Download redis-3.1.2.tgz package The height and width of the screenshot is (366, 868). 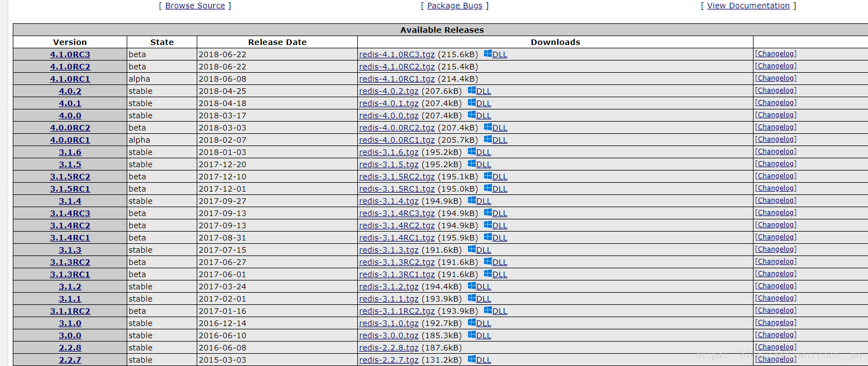[389, 287]
